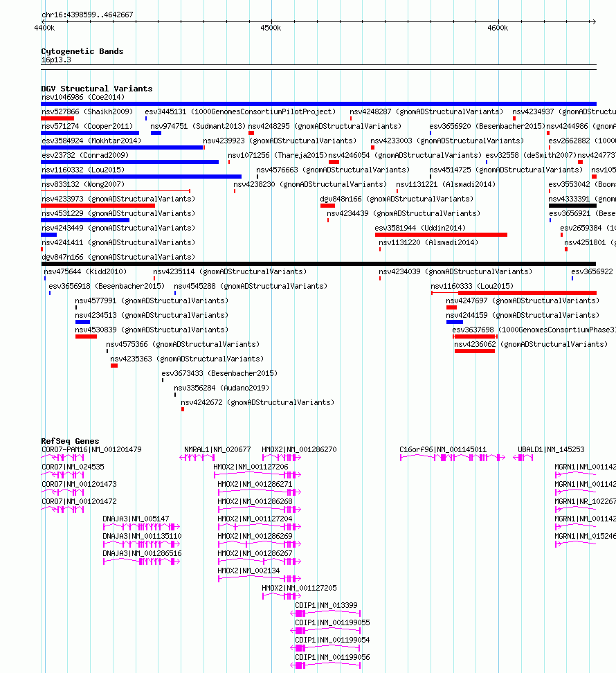Open esv3445131 1000GenomesConsortiumPilotProject label
This screenshot has width=616, height=673.
[x=240, y=111]
